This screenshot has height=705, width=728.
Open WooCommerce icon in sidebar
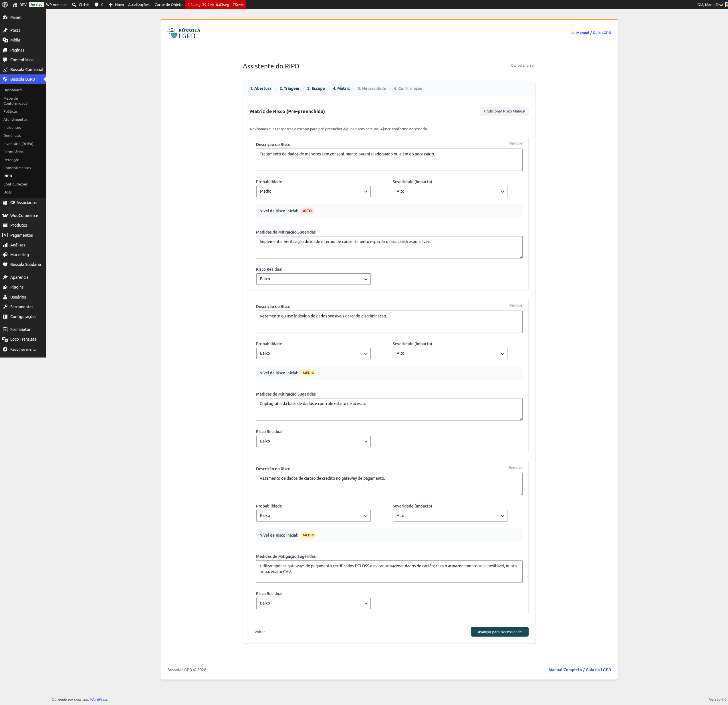5,216
